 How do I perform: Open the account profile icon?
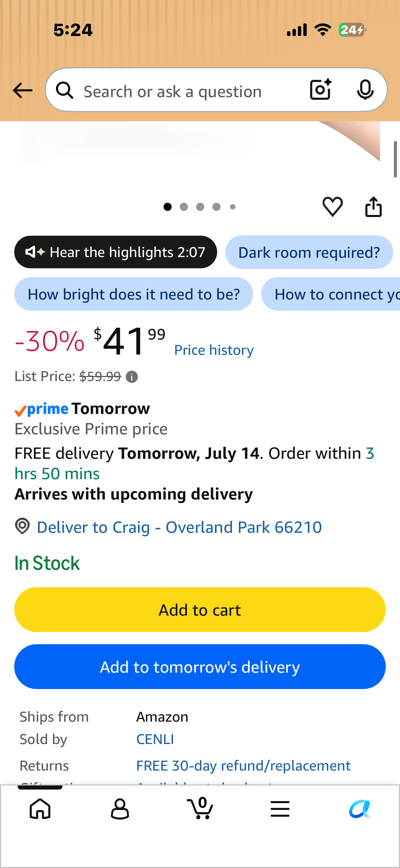(x=120, y=809)
